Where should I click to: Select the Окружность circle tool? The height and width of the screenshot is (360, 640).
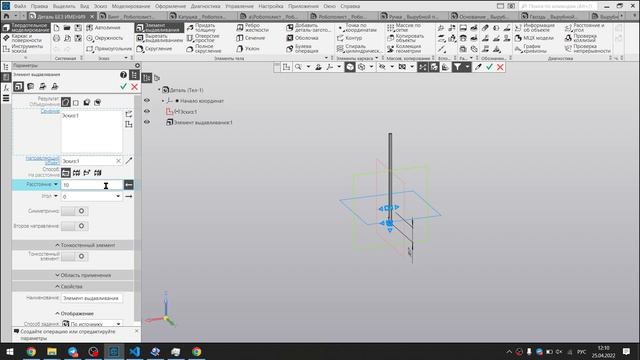pos(104,38)
